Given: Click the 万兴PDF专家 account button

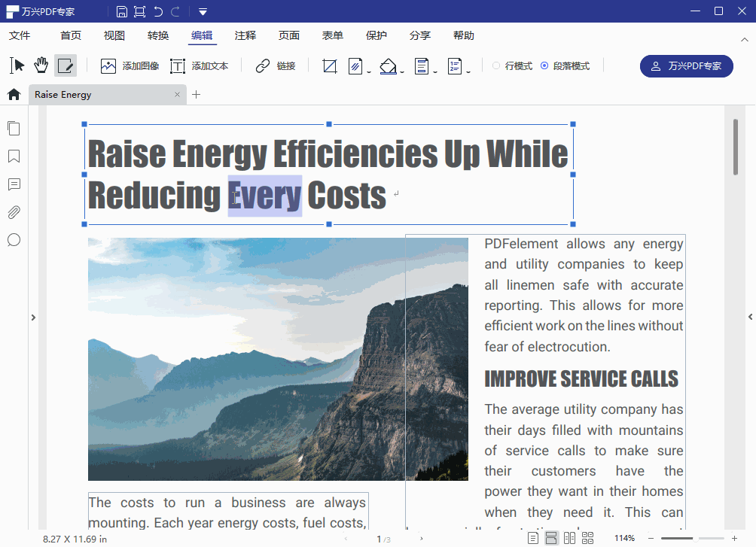Looking at the screenshot, I should (686, 66).
